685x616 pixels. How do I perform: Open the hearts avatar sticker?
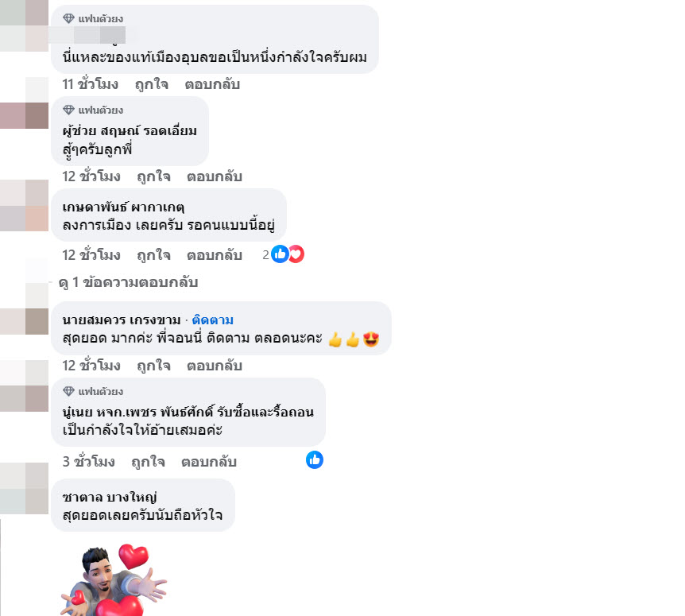tap(114, 580)
